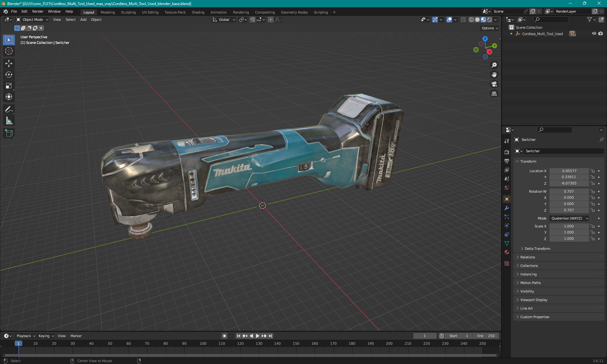The height and width of the screenshot is (364, 607).
Task: Expand Cordless_Multi_Tool_Used tree item
Action: click(x=512, y=34)
